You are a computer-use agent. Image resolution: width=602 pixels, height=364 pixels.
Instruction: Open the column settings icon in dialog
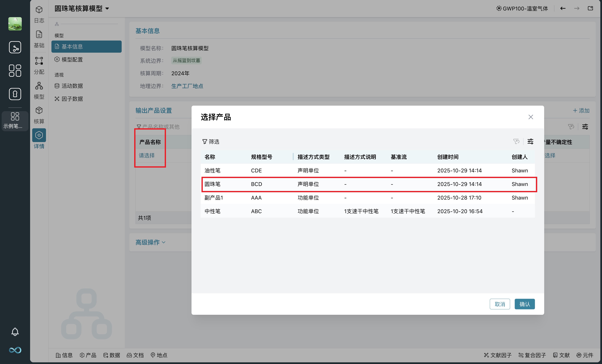click(530, 141)
